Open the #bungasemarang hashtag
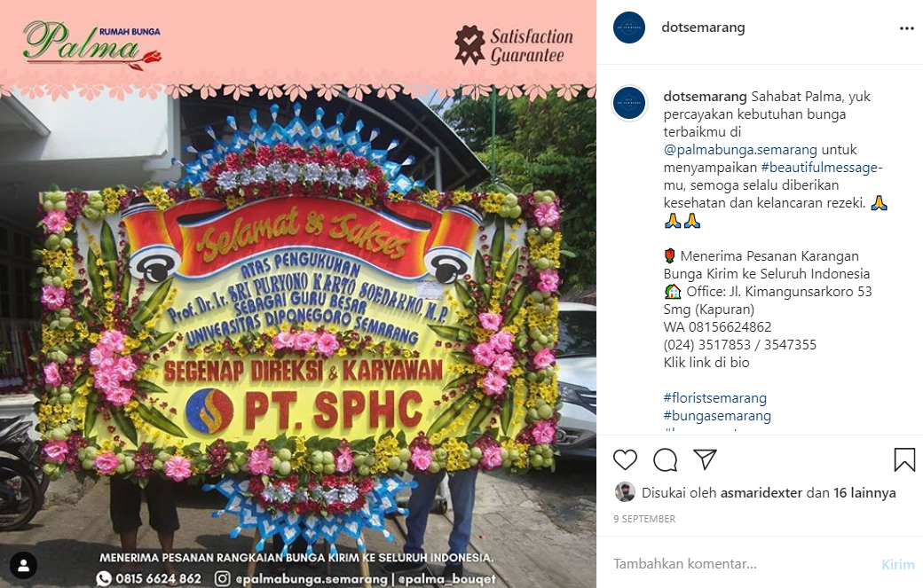Image resolution: width=923 pixels, height=588 pixels. [x=717, y=416]
